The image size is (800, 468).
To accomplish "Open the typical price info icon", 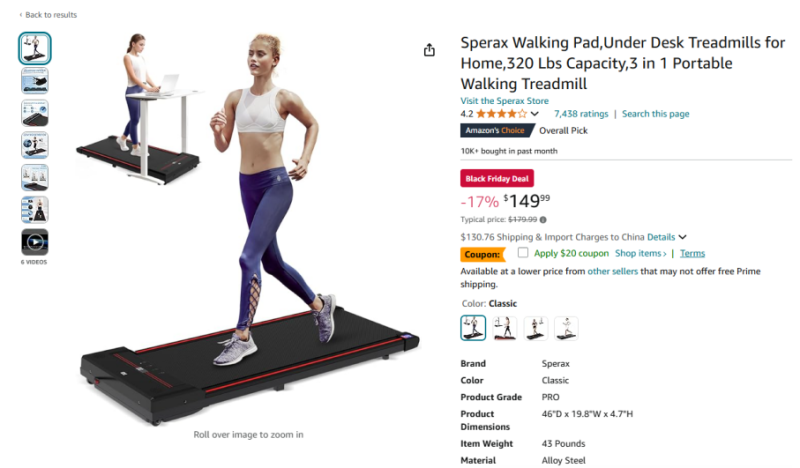I will click(x=543, y=220).
